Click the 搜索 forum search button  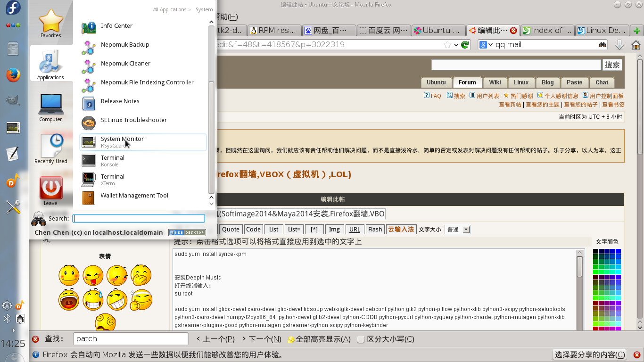(x=612, y=65)
